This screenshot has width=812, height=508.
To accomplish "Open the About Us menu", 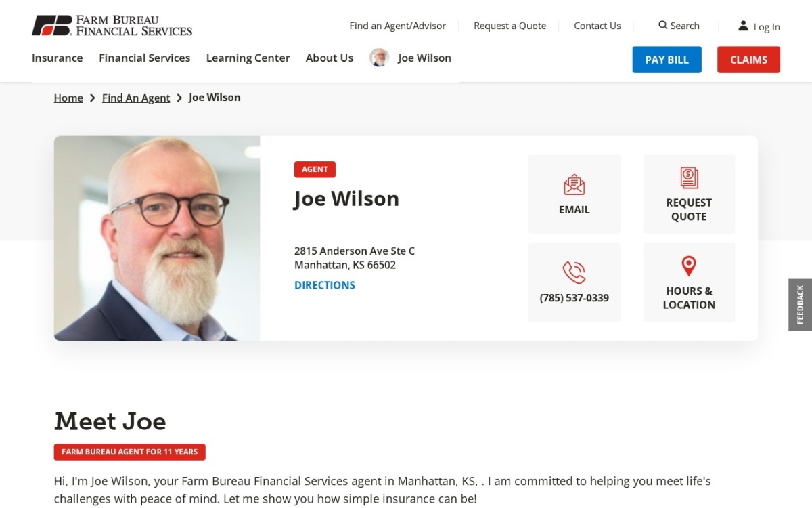I will [329, 58].
